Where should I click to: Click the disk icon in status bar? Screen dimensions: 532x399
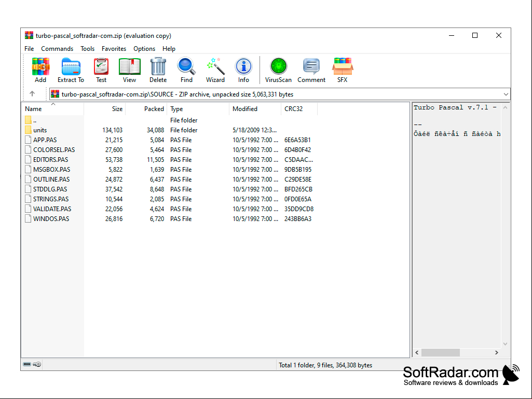pos(27,364)
